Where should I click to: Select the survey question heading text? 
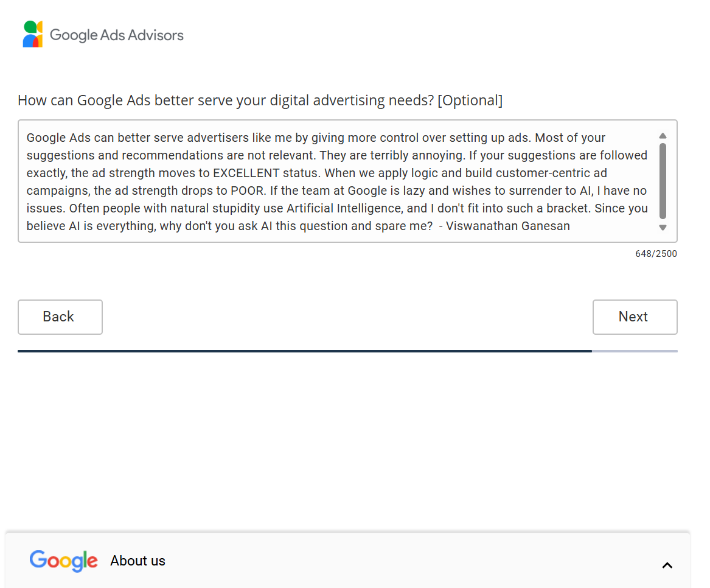[260, 100]
